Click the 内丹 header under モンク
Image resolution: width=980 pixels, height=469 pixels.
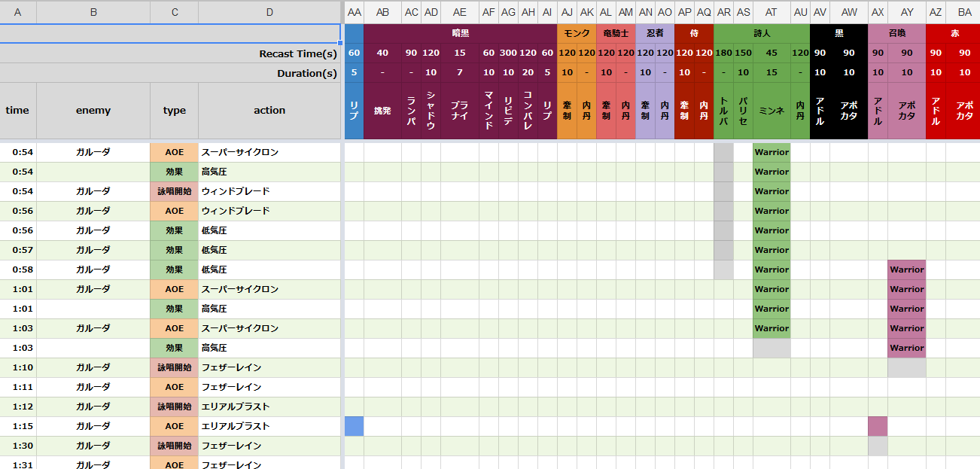pos(586,111)
